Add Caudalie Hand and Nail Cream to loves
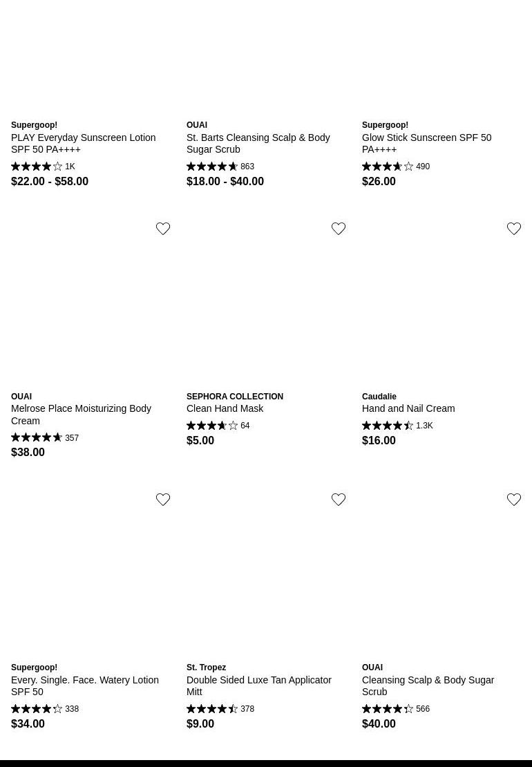 pos(514,229)
